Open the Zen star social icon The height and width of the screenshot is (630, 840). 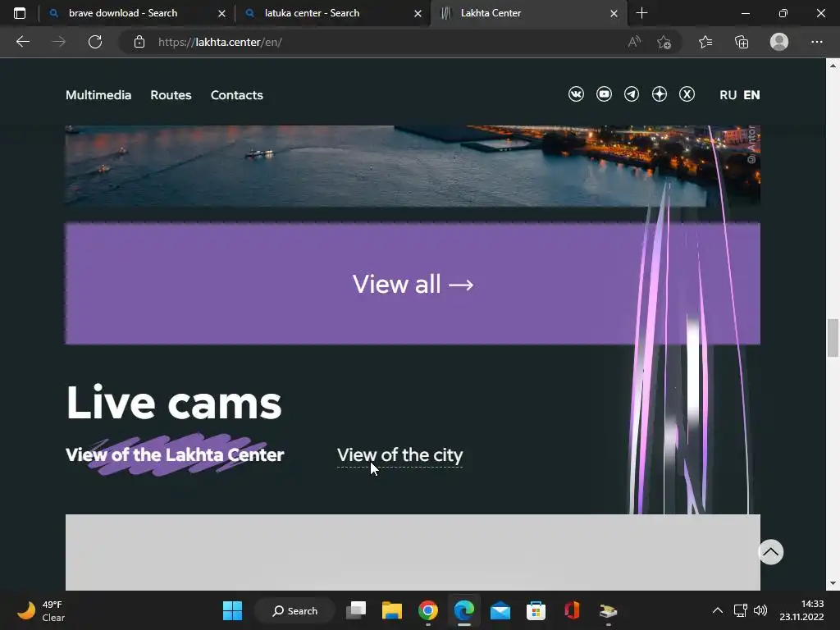[660, 94]
